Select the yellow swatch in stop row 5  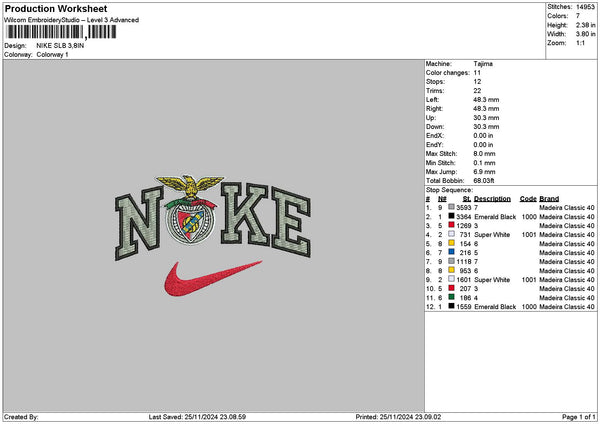point(452,243)
